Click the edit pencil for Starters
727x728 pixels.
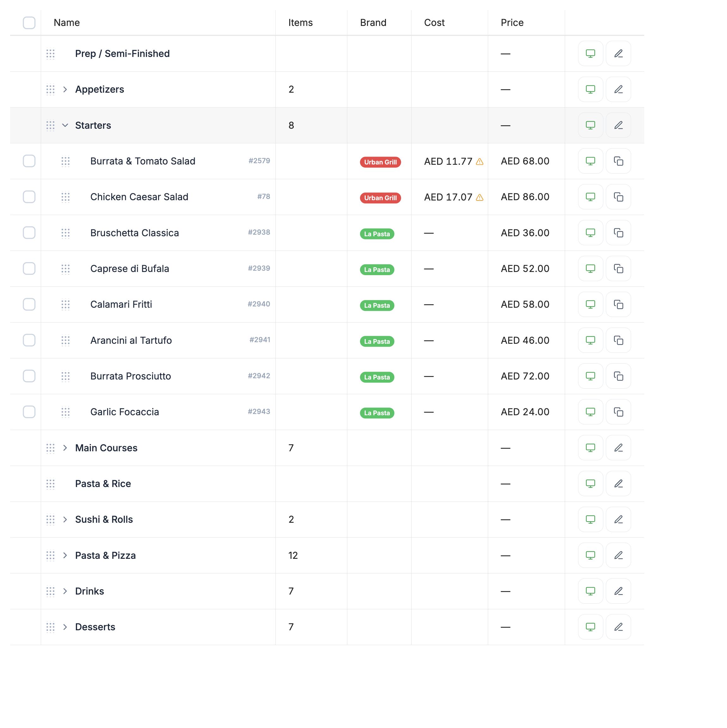618,125
